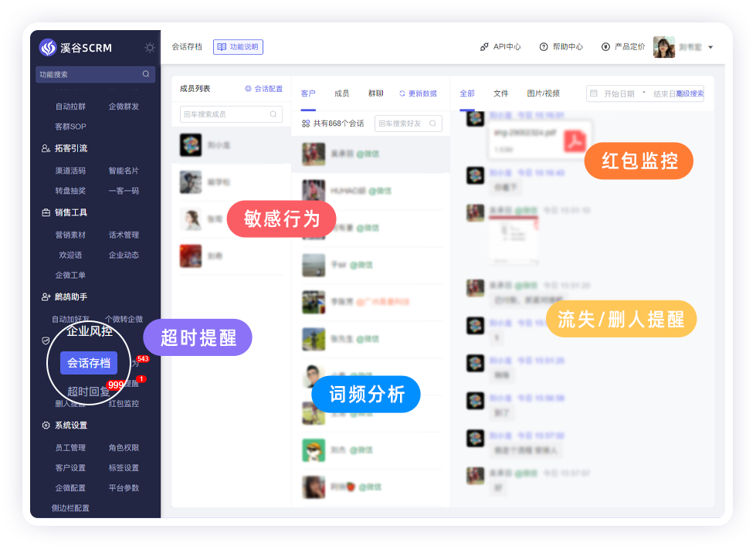This screenshot has height=549, width=756.
Task: Open 角色权限 menu item
Action: (x=124, y=447)
